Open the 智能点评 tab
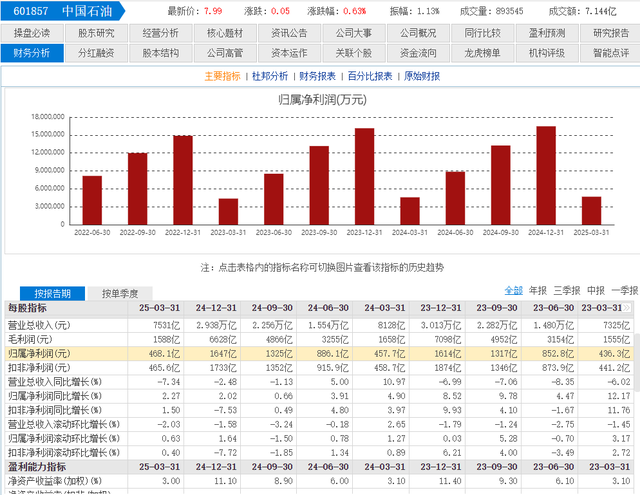Viewport: 640px width, 495px height. point(611,53)
